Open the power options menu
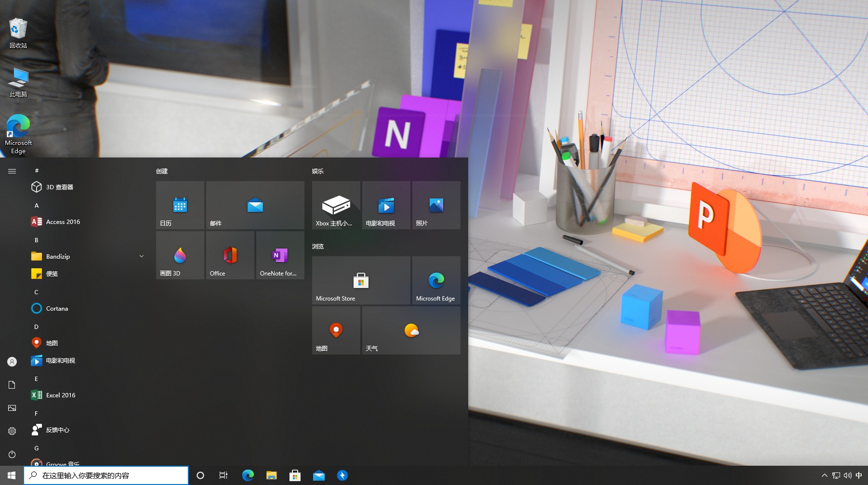This screenshot has height=485, width=868. [12, 454]
